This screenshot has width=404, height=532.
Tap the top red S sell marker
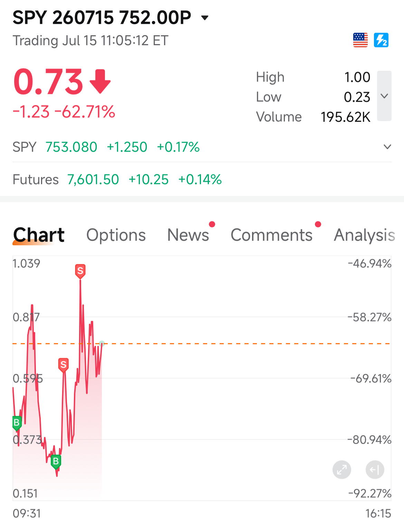80,271
